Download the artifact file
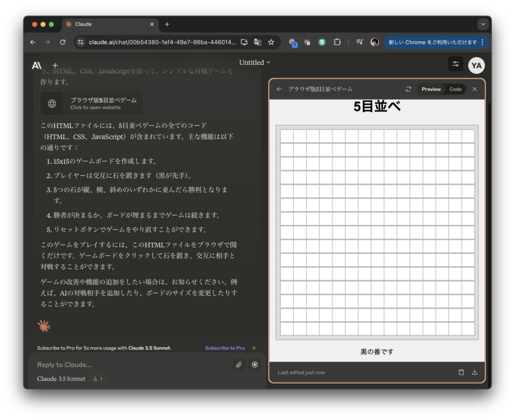 click(x=475, y=372)
